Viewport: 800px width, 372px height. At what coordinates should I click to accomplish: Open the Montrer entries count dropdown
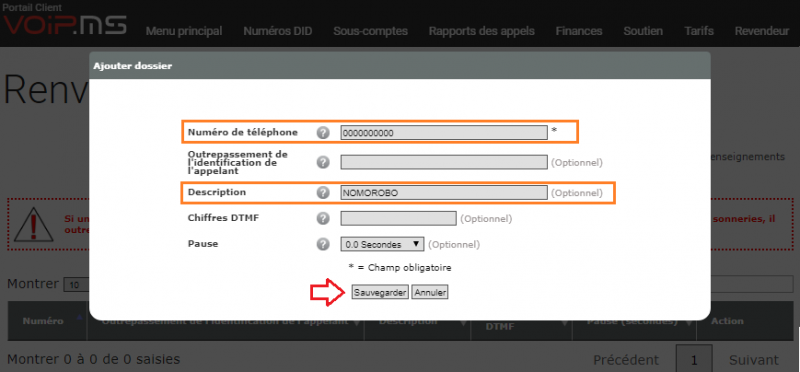[77, 285]
